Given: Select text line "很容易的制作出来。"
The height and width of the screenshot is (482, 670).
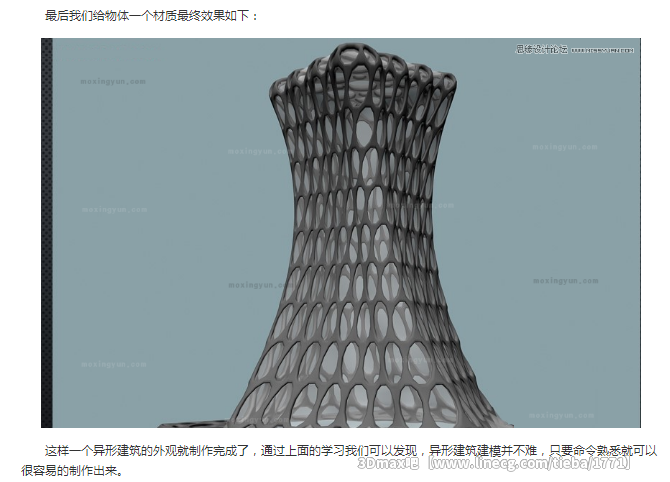Looking at the screenshot, I should coord(72,471).
